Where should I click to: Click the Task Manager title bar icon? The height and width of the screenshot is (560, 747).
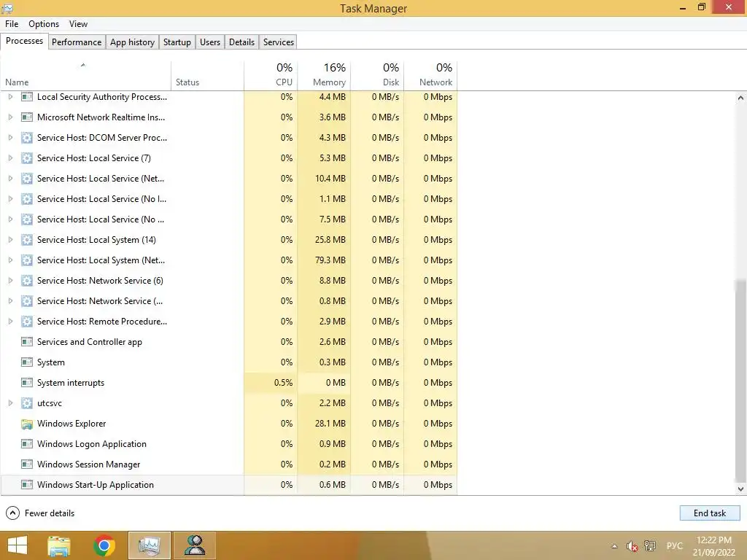click(x=7, y=8)
